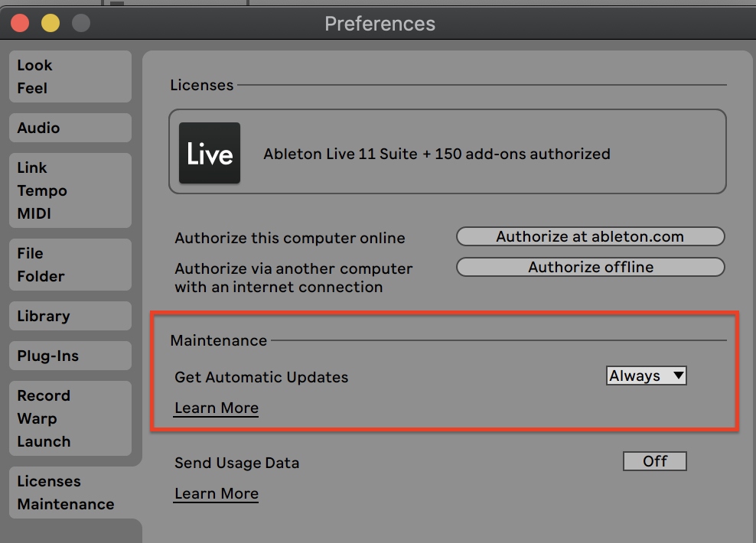Open Learn More under Send Usage Data
Screen dimensions: 756x543
click(217, 493)
